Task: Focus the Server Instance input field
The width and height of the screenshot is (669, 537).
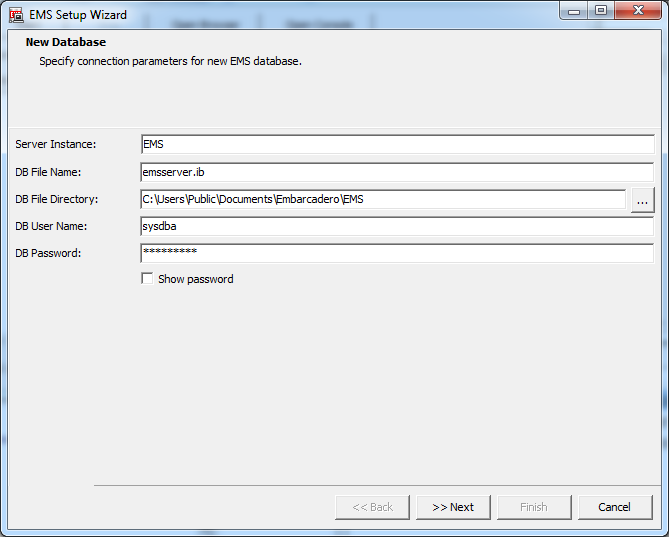Action: tap(398, 144)
